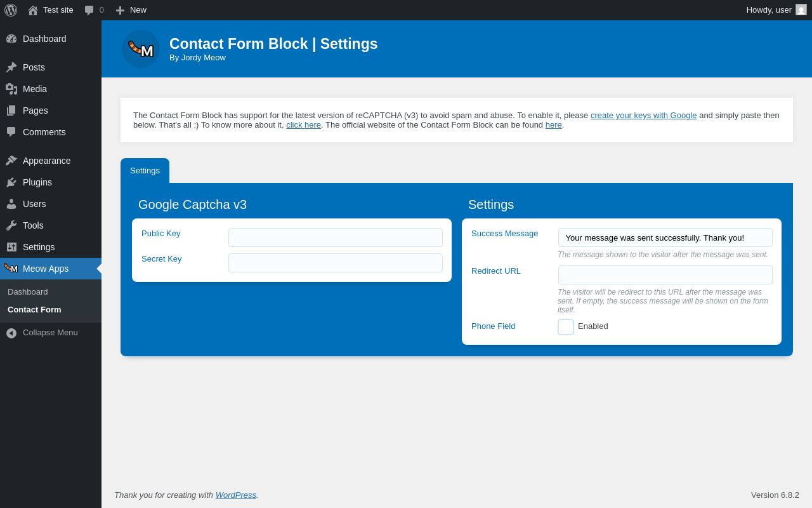The image size is (812, 508).
Task: Click the Test site home icon
Action: (x=33, y=10)
